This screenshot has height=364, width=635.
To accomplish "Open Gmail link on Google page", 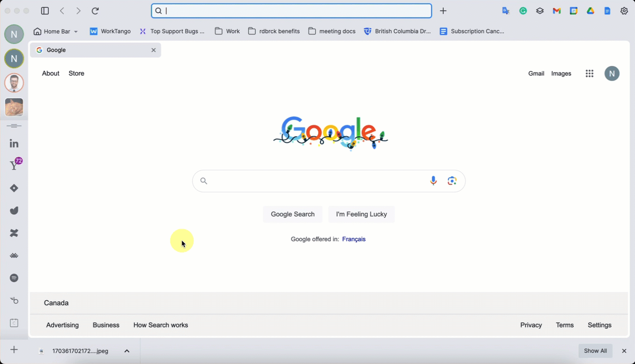I will 536,73.
